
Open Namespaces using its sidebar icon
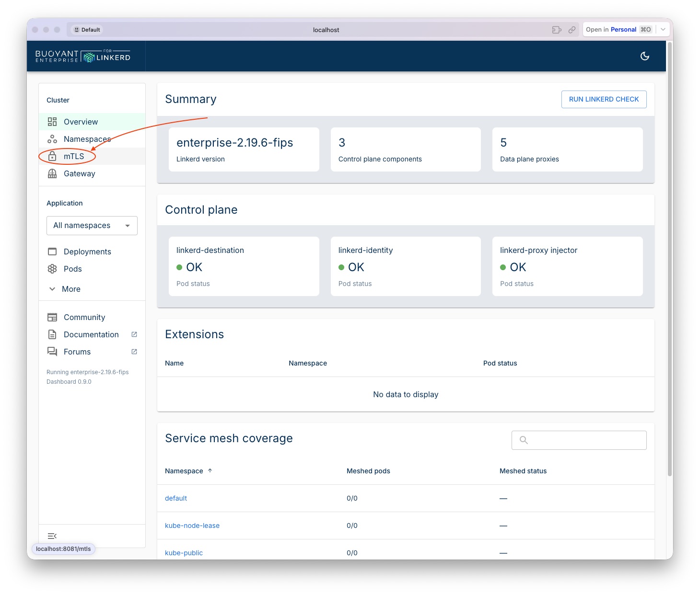tap(52, 139)
